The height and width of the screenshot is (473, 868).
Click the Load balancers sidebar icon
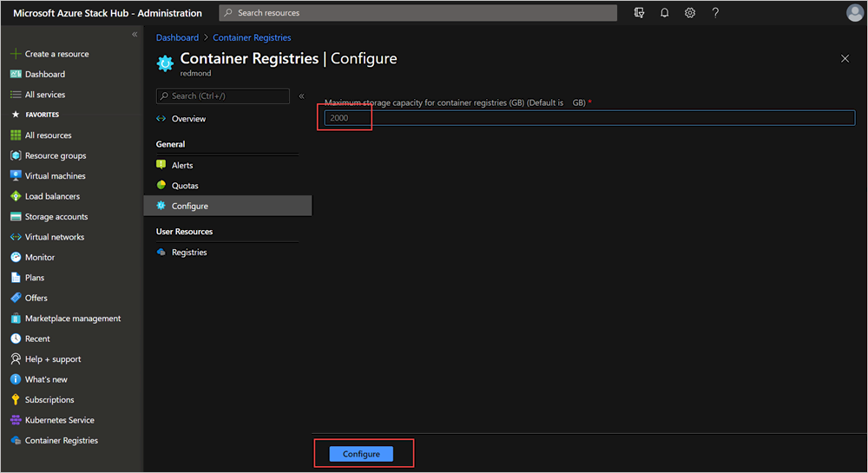click(x=16, y=196)
